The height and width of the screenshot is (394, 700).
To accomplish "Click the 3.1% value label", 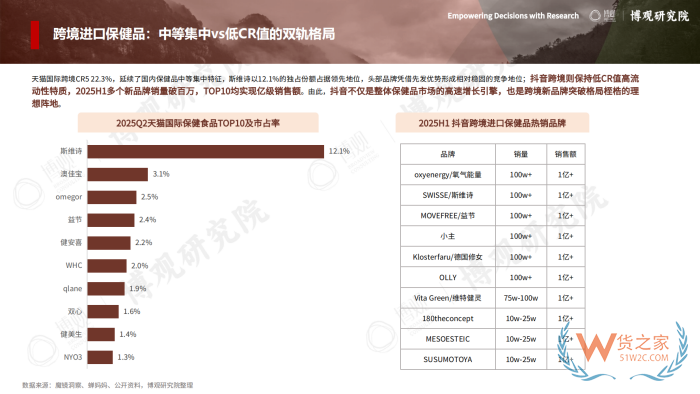I will (x=161, y=174).
